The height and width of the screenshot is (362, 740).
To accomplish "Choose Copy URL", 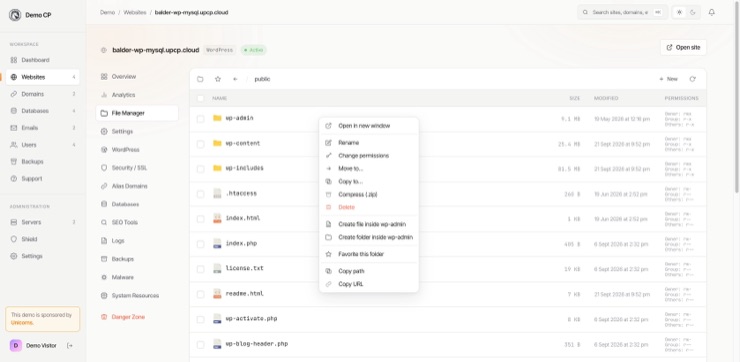I will 369,284.
